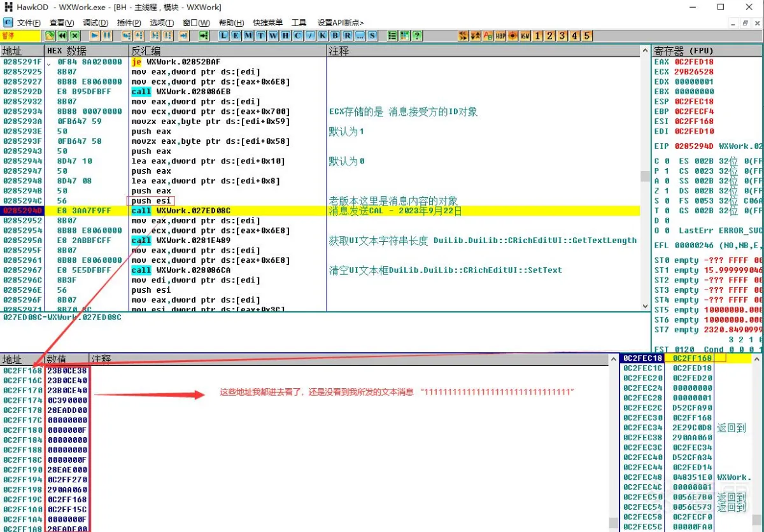
Task: Trace into using the toolbar icon
Action: (x=155, y=36)
